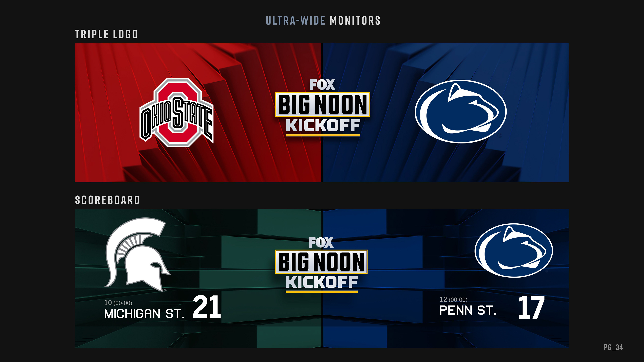Click the Ohio State logo
Viewport: 644px width, 362px height.
point(176,113)
